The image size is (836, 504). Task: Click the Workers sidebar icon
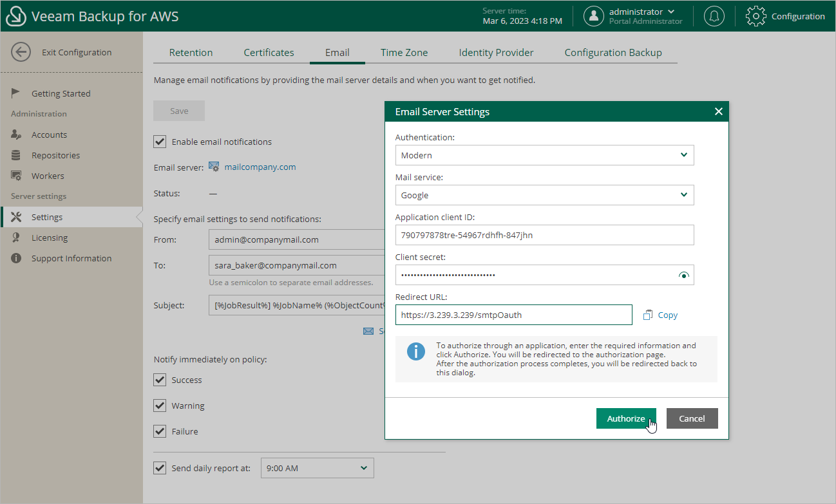point(17,176)
